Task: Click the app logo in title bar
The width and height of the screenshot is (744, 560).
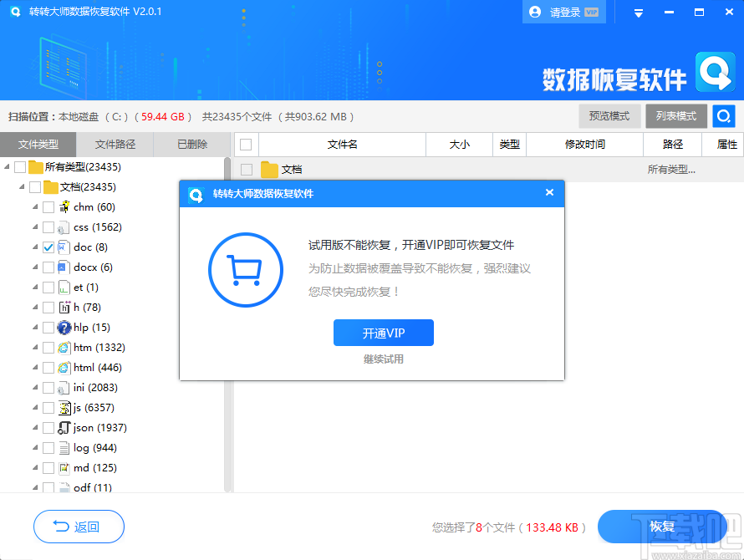Action: point(15,12)
